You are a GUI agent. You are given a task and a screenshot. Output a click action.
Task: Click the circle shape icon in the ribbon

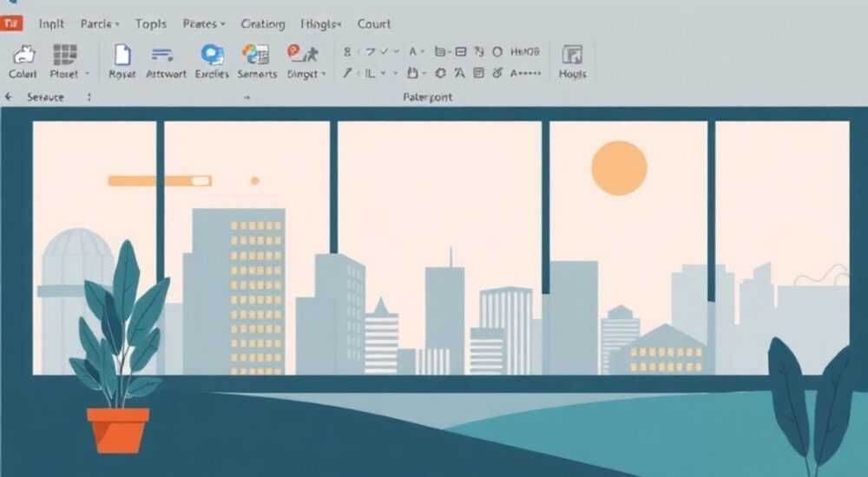[497, 51]
